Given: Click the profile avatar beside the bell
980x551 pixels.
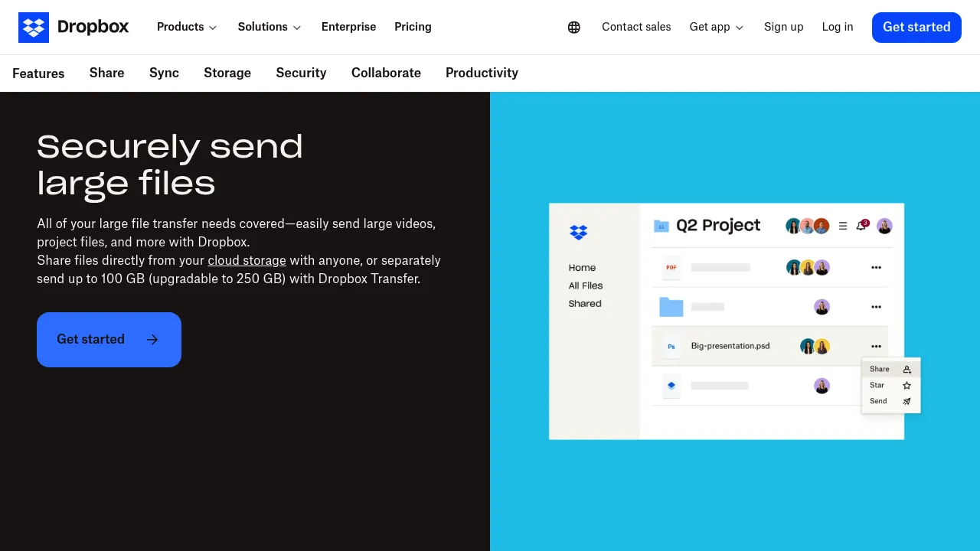Looking at the screenshot, I should (x=884, y=226).
